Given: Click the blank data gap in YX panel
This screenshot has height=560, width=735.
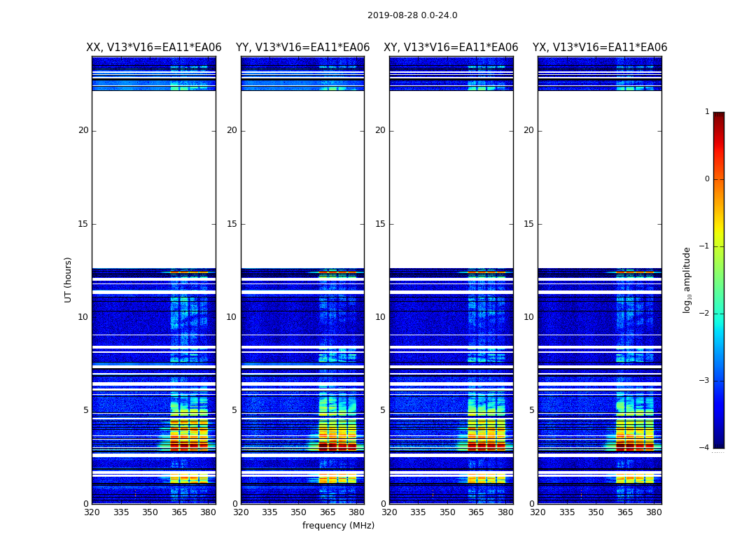Looking at the screenshot, I should 599,178.
